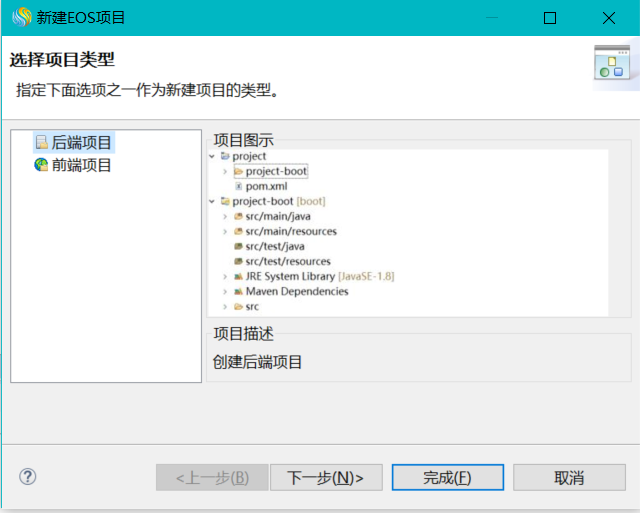
Task: Click the help question mark icon
Action: 28,477
